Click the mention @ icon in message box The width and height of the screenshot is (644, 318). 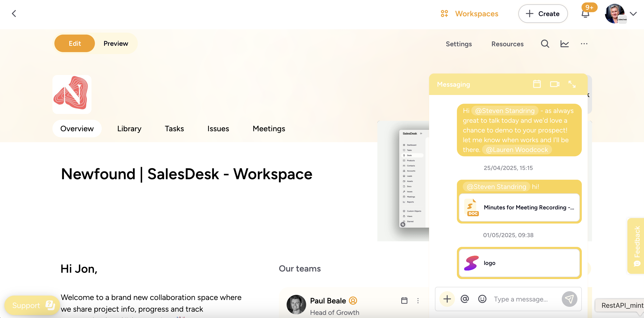(x=464, y=299)
